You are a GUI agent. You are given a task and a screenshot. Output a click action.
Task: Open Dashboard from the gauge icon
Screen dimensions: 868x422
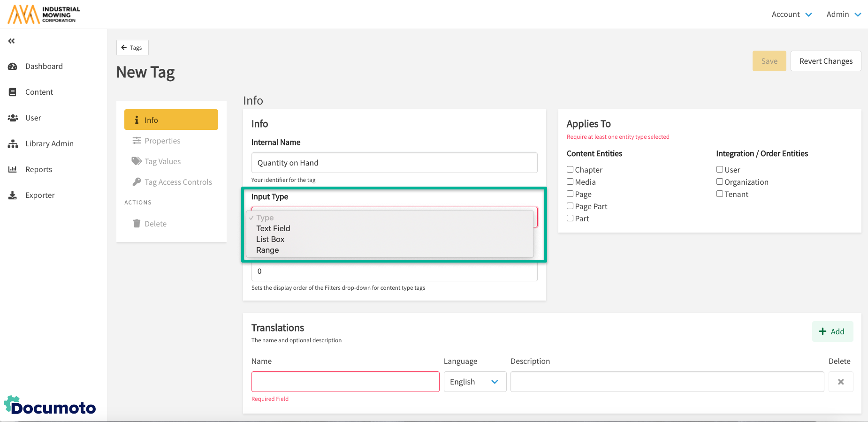tap(13, 67)
